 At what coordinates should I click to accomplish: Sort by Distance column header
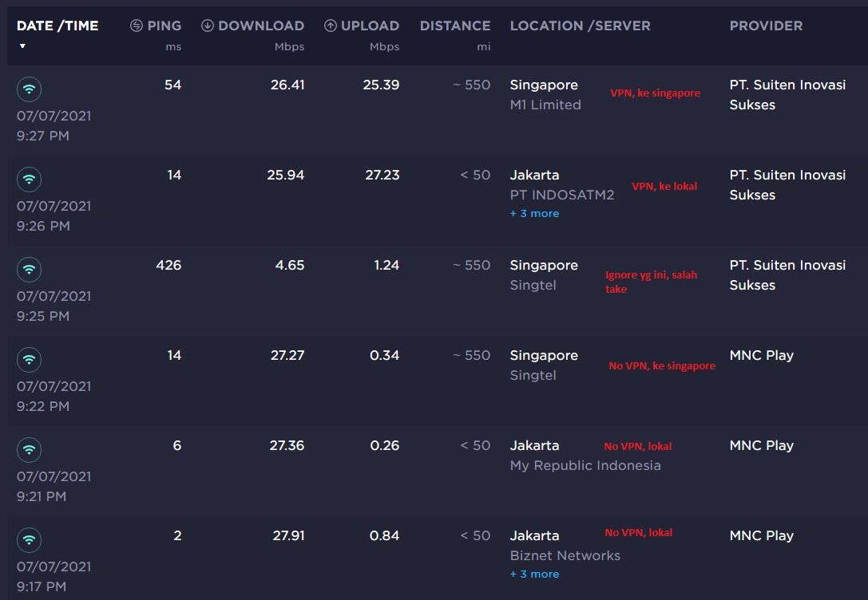pos(455,26)
